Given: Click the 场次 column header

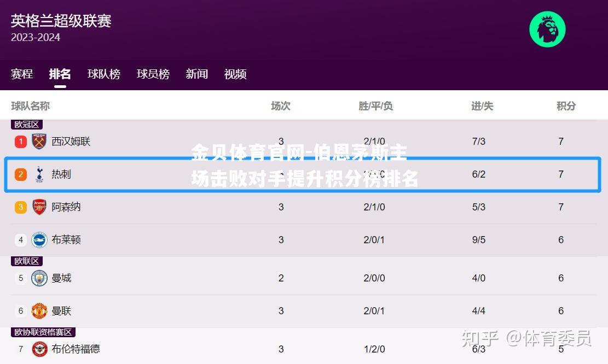Looking at the screenshot, I should [281, 105].
